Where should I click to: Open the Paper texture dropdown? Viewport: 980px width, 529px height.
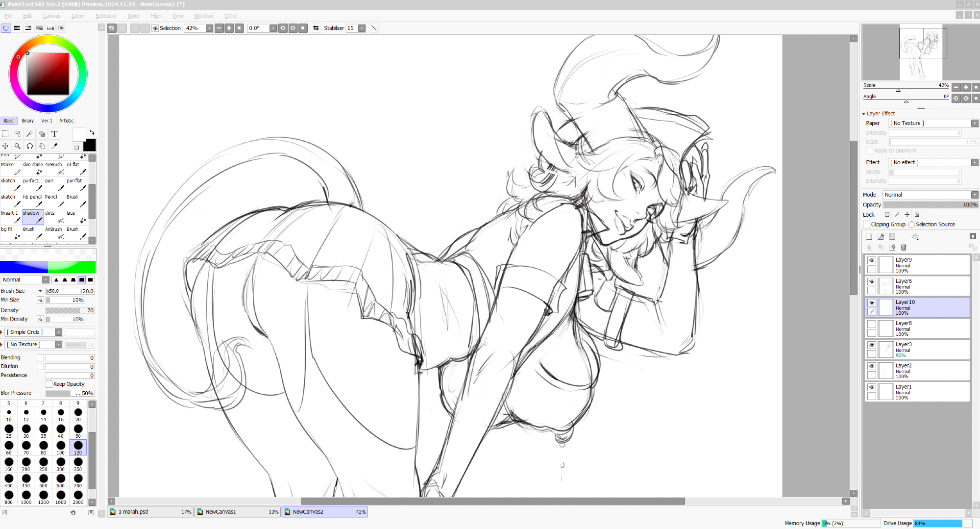pyautogui.click(x=933, y=124)
